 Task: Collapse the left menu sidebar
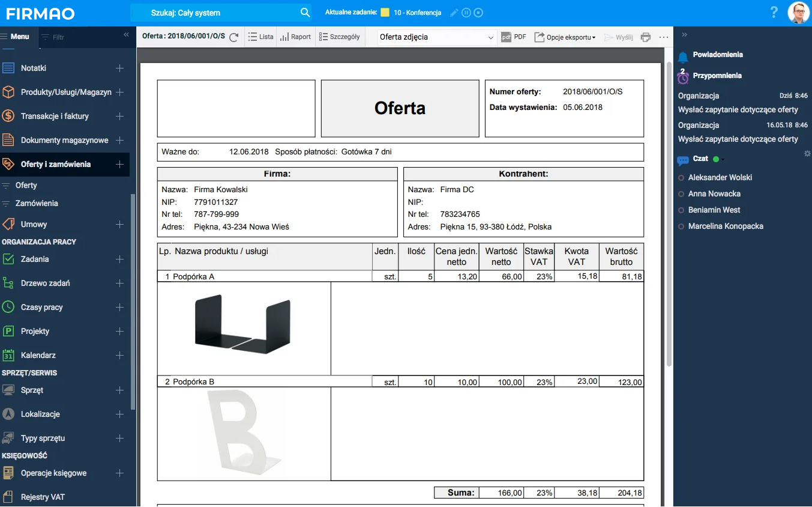[x=126, y=35]
